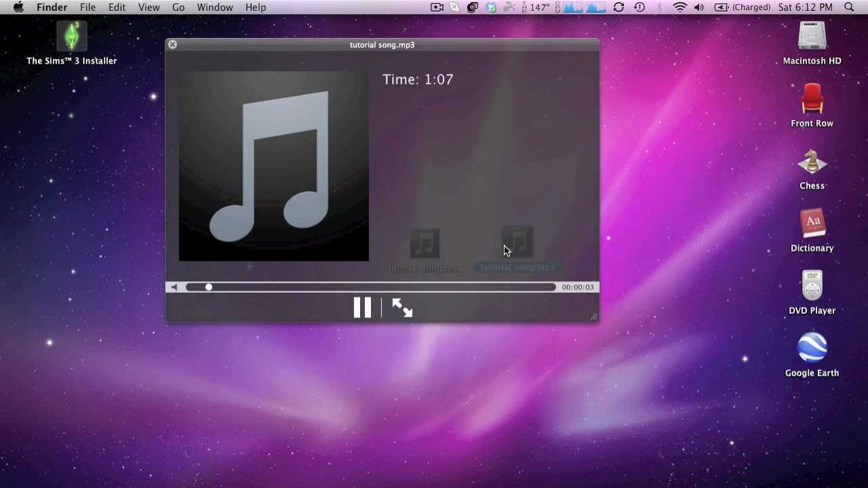Select the Chess desktop icon
The width and height of the screenshot is (868, 488).
[x=812, y=163]
